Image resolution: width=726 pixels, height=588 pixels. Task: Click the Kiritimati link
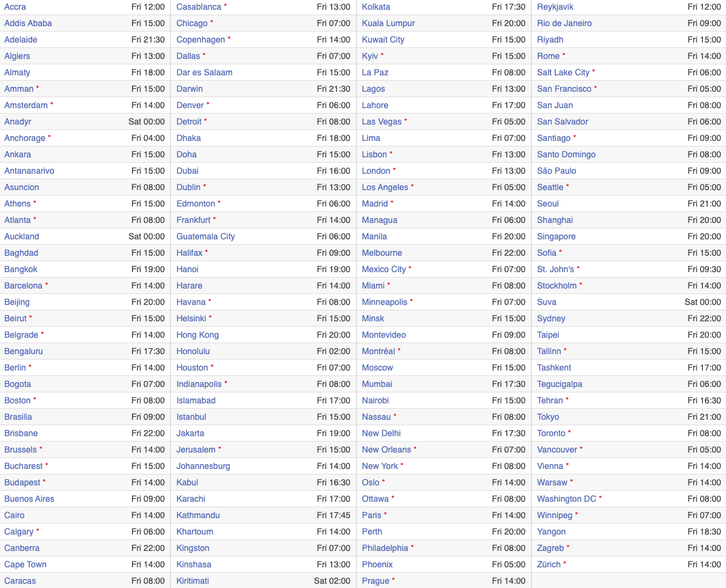click(x=193, y=581)
